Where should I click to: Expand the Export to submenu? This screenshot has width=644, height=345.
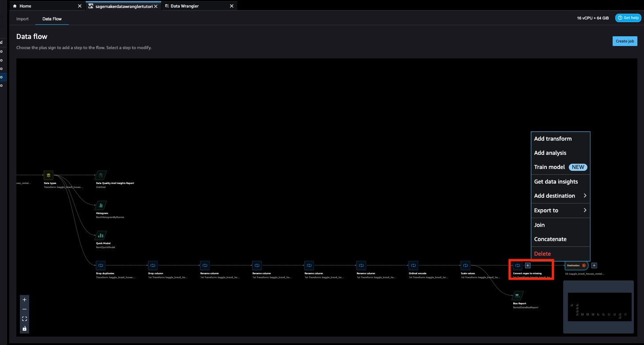tap(561, 210)
